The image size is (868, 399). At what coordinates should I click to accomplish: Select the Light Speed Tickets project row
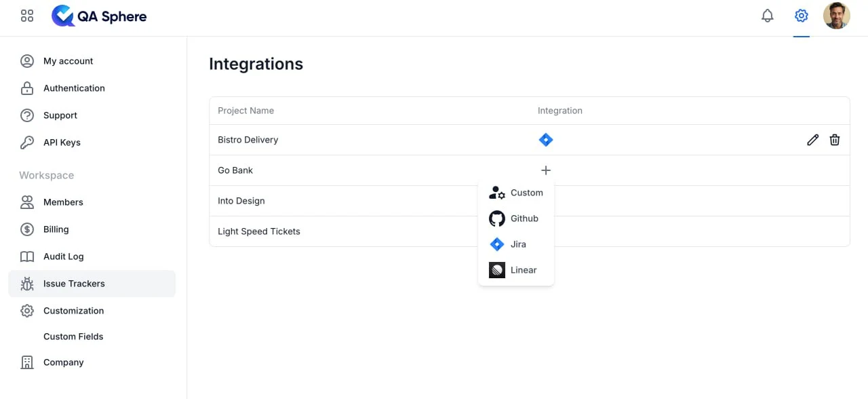click(x=259, y=231)
